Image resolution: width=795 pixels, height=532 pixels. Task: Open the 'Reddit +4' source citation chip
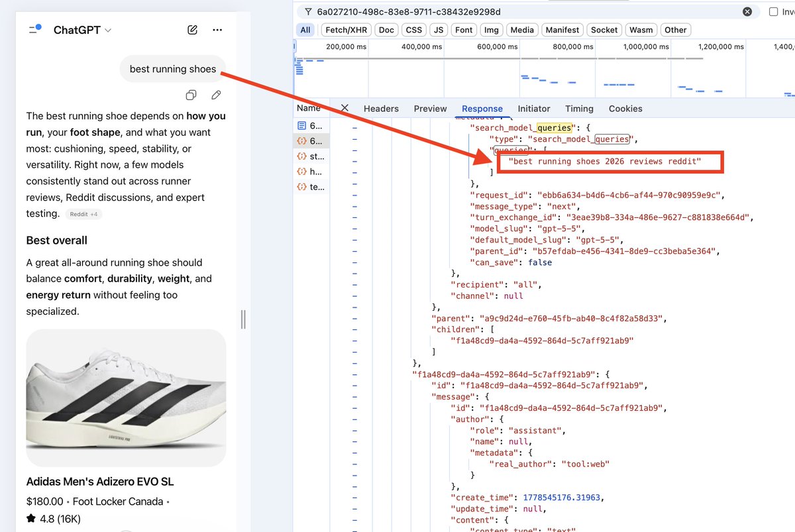(84, 214)
